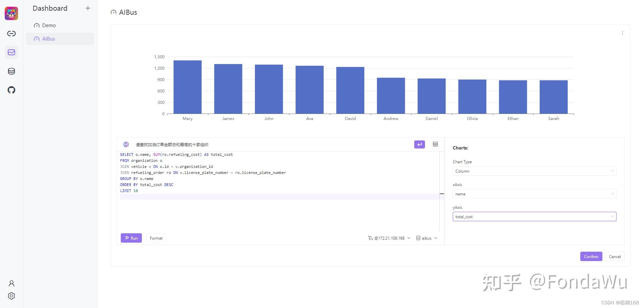Open the yAxis dropdown showing total_cost
Image resolution: width=644 pixels, height=308 pixels.
click(x=534, y=217)
